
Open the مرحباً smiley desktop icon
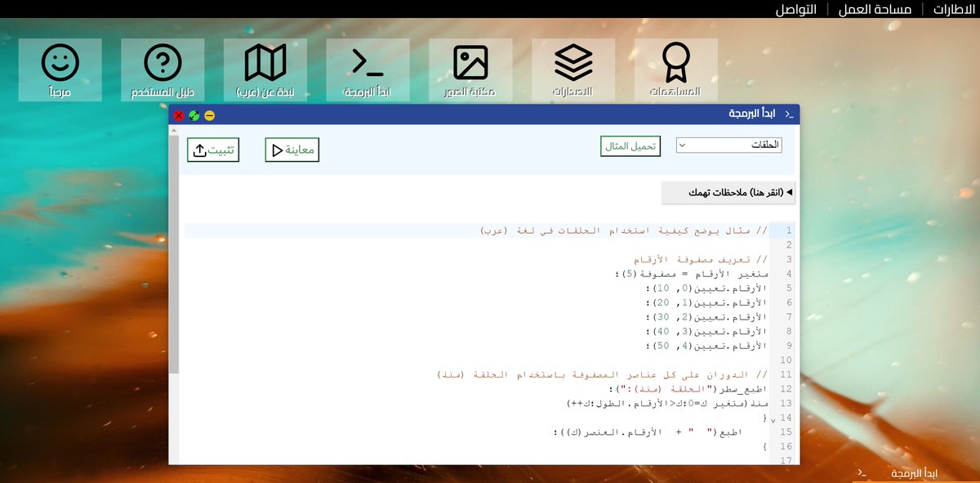click(x=60, y=69)
